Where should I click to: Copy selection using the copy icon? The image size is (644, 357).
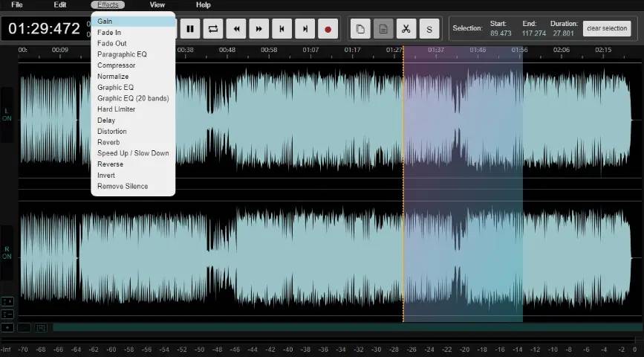point(360,29)
